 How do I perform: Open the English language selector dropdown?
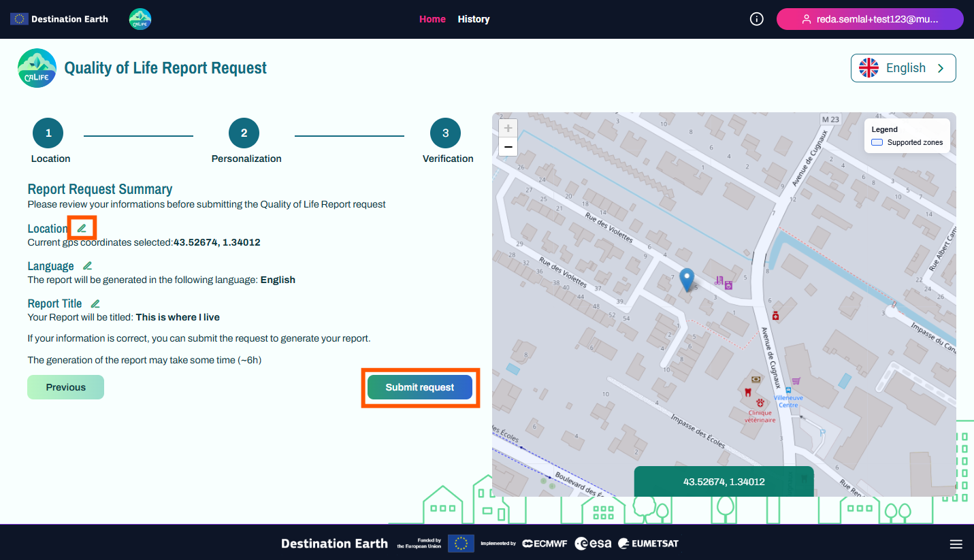pyautogui.click(x=903, y=68)
